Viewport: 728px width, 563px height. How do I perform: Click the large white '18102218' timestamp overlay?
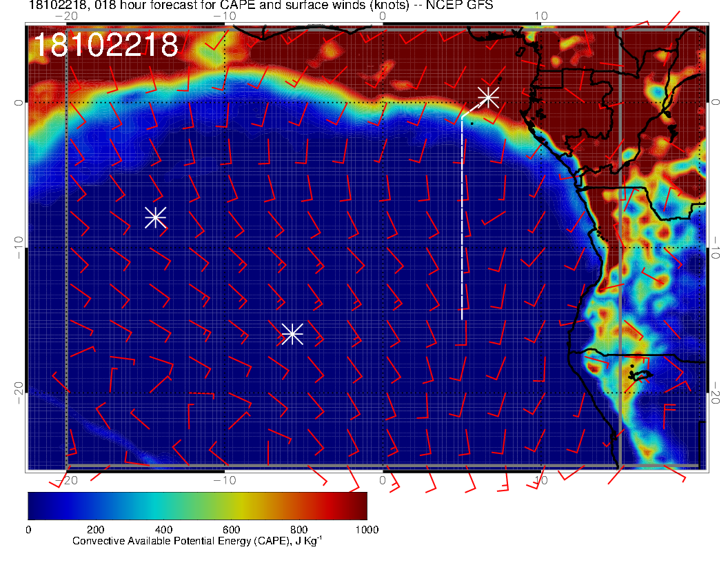(106, 45)
